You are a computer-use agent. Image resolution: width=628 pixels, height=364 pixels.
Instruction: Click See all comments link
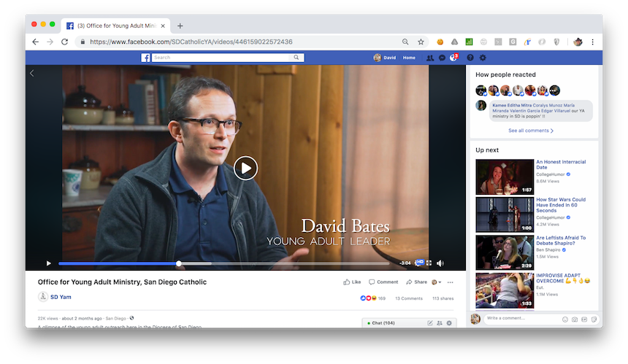529,131
